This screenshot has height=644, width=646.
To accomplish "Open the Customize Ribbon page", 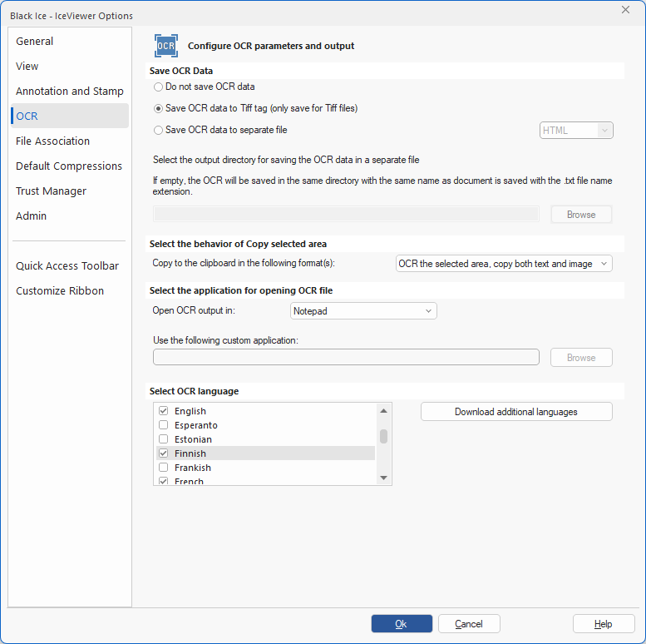I will [60, 291].
